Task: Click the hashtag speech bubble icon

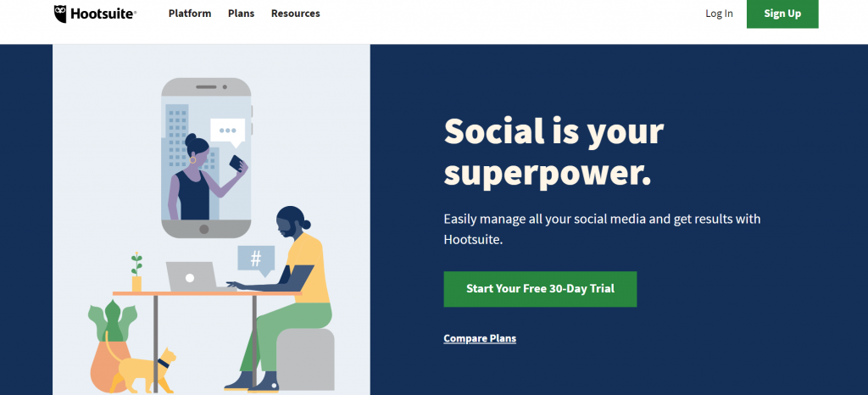Action: click(256, 259)
